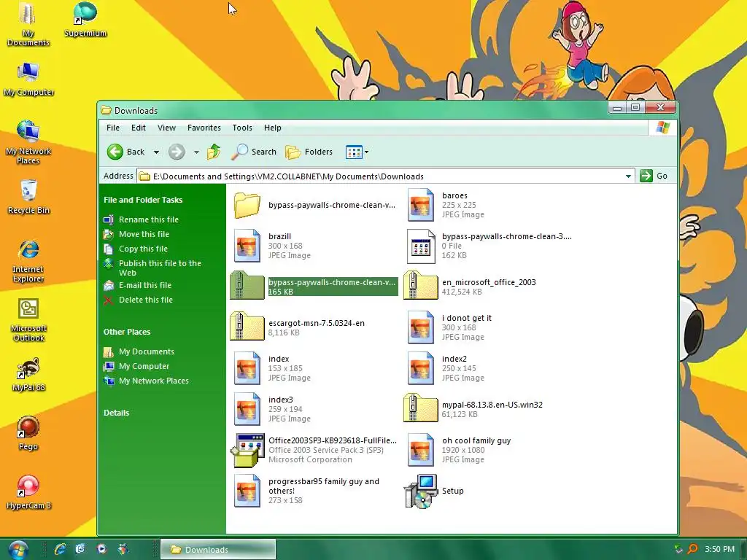This screenshot has width=747, height=560.
Task: Select the Office2003SP3-KB923618 installer icon
Action: 248,450
